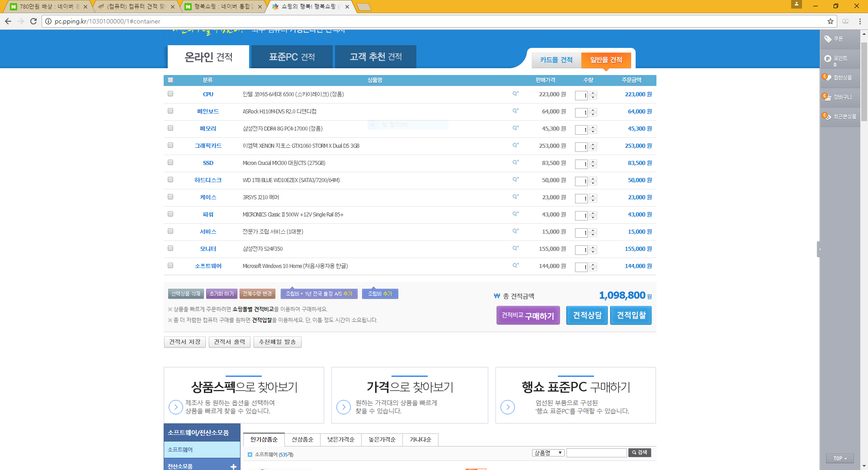Image resolution: width=868 pixels, height=470 pixels.
Task: Select the SSD row checkbox
Action: coord(170,162)
